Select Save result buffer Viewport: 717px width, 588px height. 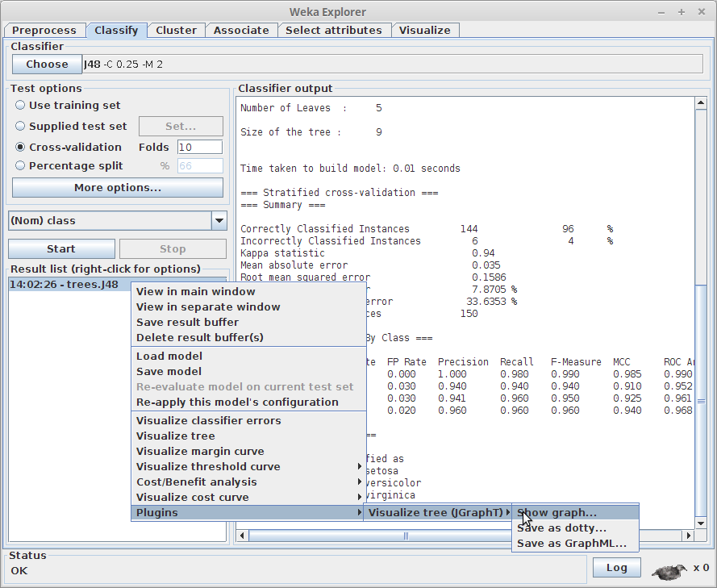coord(248,322)
